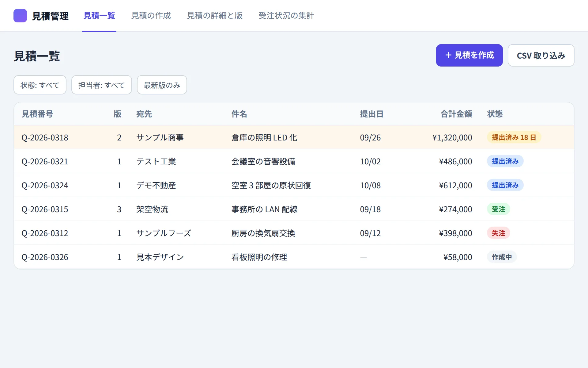Image resolution: width=588 pixels, height=368 pixels.
Task: Sort by the 見積番号 column header
Action: pos(37,114)
